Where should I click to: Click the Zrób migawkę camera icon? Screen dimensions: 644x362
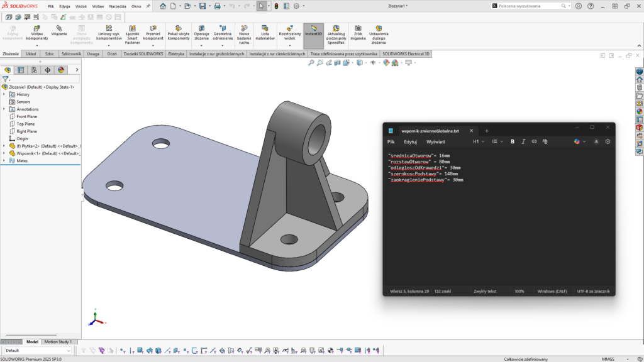click(x=358, y=33)
